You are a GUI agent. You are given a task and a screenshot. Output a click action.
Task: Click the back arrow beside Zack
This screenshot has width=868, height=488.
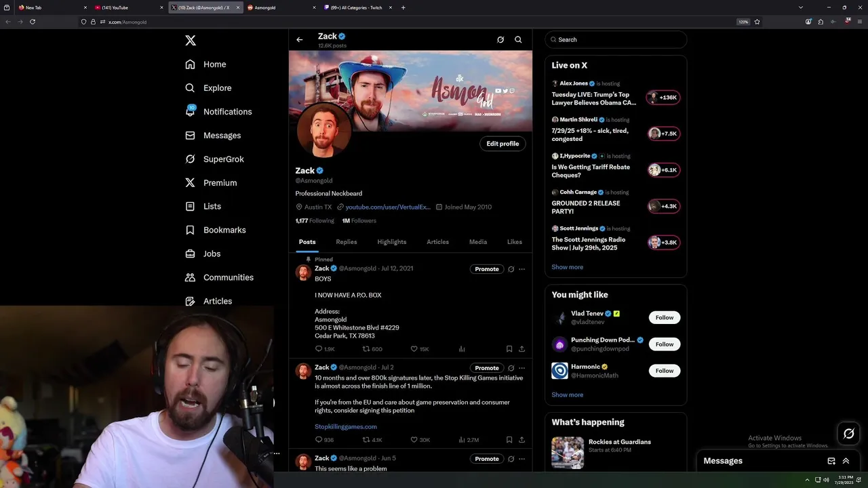click(299, 39)
